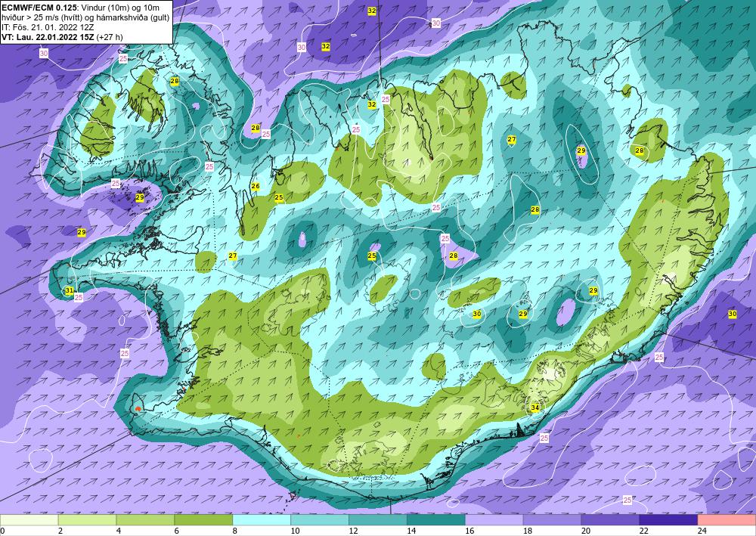Click the '0' value on the color scale
Image resolution: width=756 pixels, height=536 pixels.
tap(2, 531)
